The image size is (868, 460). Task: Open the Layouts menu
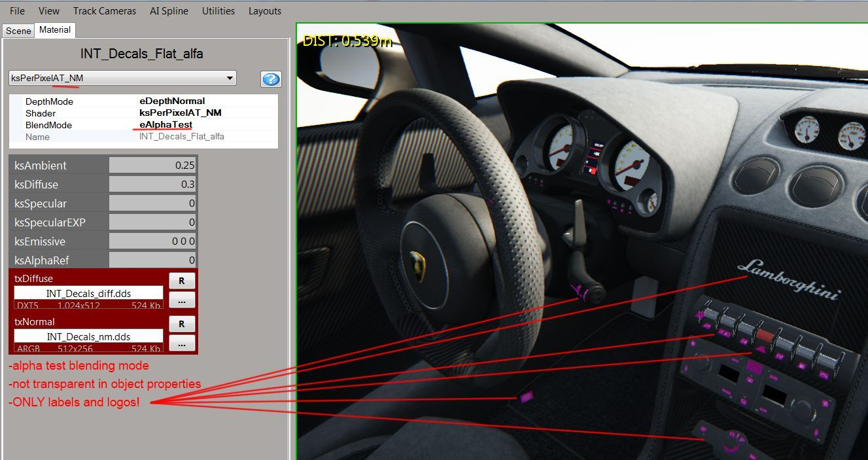[x=265, y=11]
